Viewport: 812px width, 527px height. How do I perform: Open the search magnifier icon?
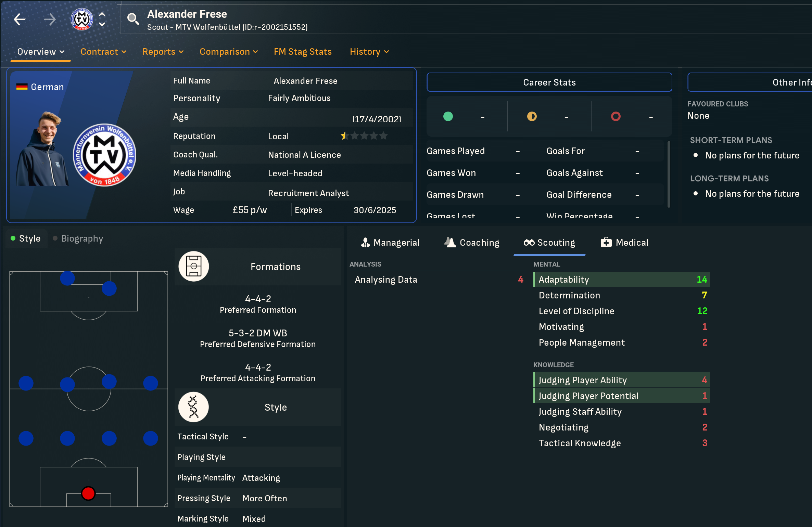(x=133, y=19)
